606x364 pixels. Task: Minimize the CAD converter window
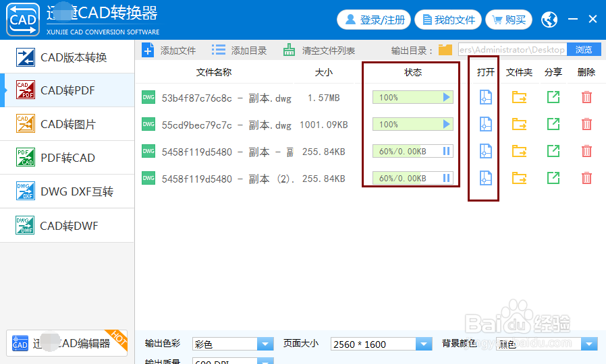[x=573, y=19]
